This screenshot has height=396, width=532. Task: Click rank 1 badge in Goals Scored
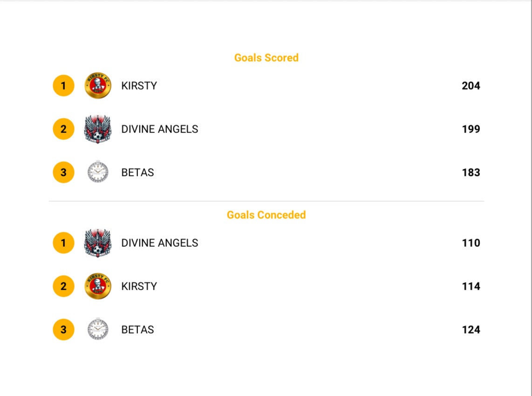(x=63, y=85)
